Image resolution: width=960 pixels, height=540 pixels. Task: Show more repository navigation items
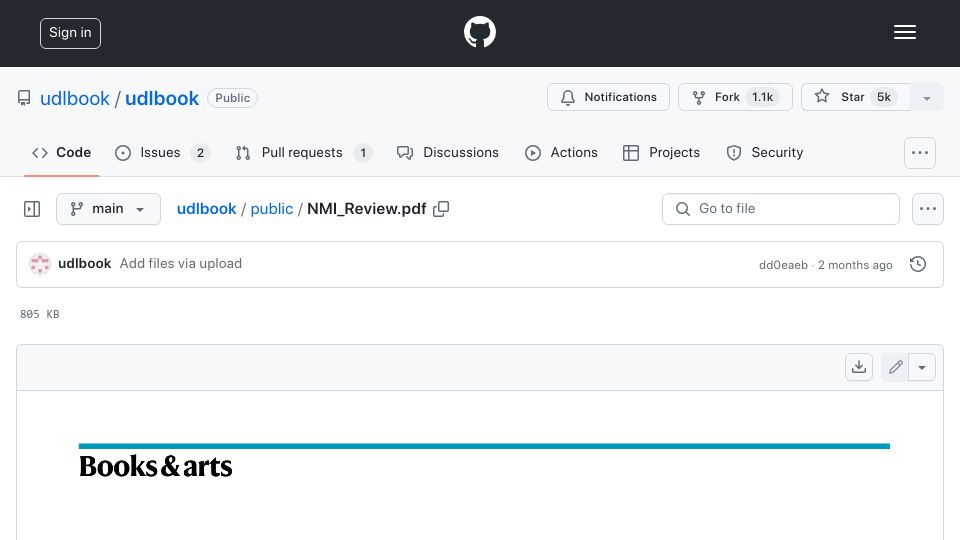click(920, 153)
